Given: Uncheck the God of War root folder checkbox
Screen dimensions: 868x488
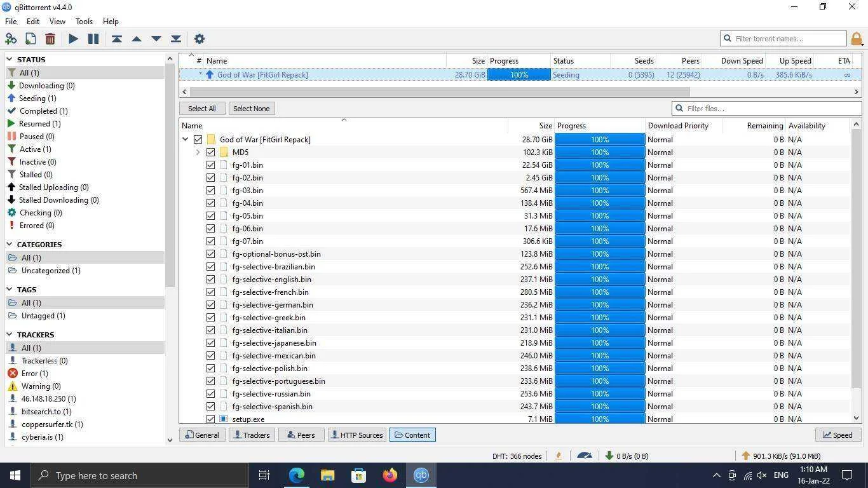Looking at the screenshot, I should click(198, 139).
